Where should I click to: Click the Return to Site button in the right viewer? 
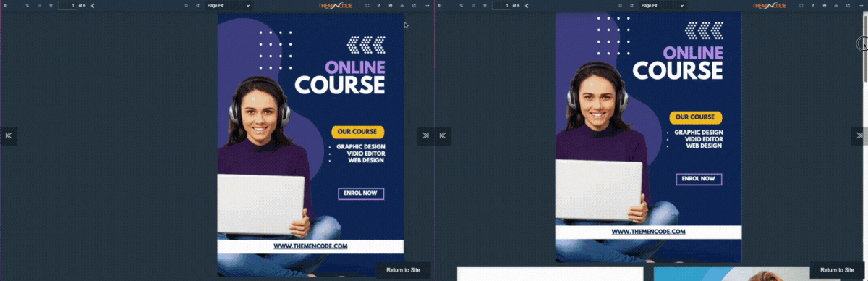coord(837,270)
